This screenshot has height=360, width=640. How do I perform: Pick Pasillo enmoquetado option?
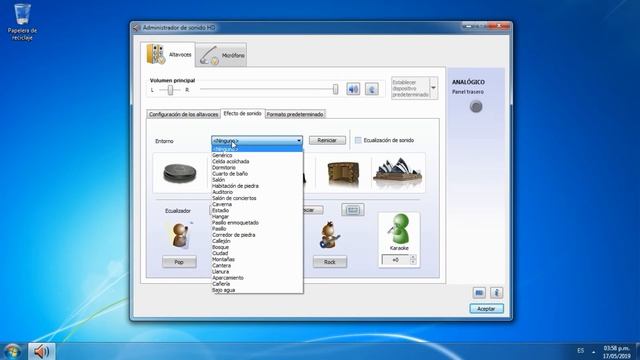tap(257, 222)
